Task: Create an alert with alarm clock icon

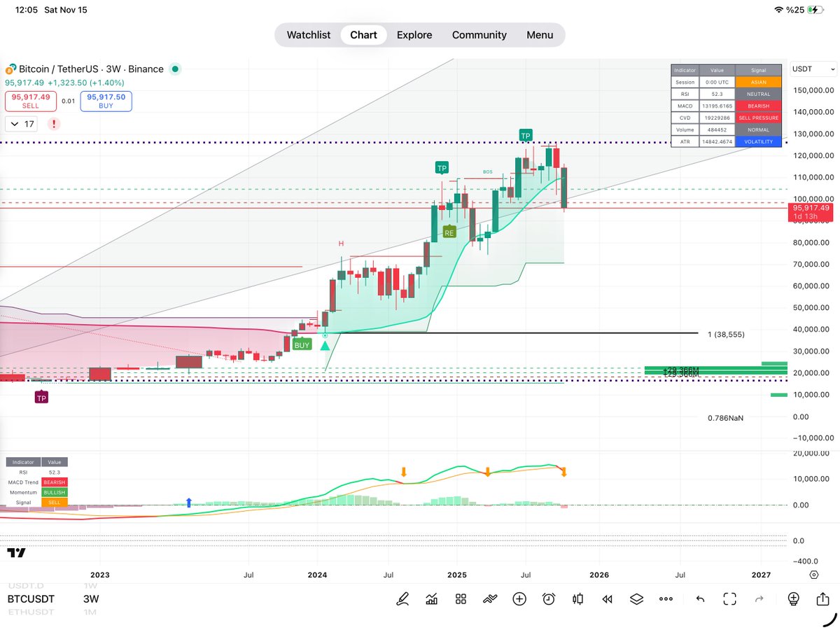Action: pyautogui.click(x=549, y=598)
